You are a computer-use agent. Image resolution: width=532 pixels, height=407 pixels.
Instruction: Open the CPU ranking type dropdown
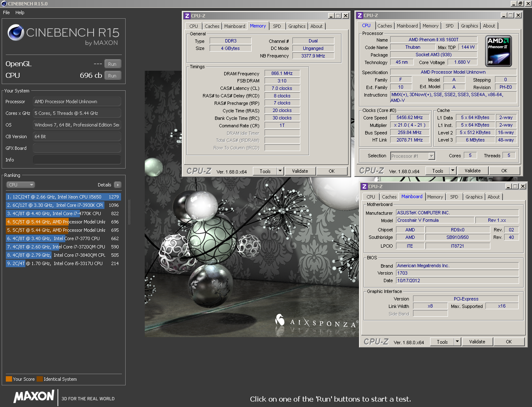(20, 185)
